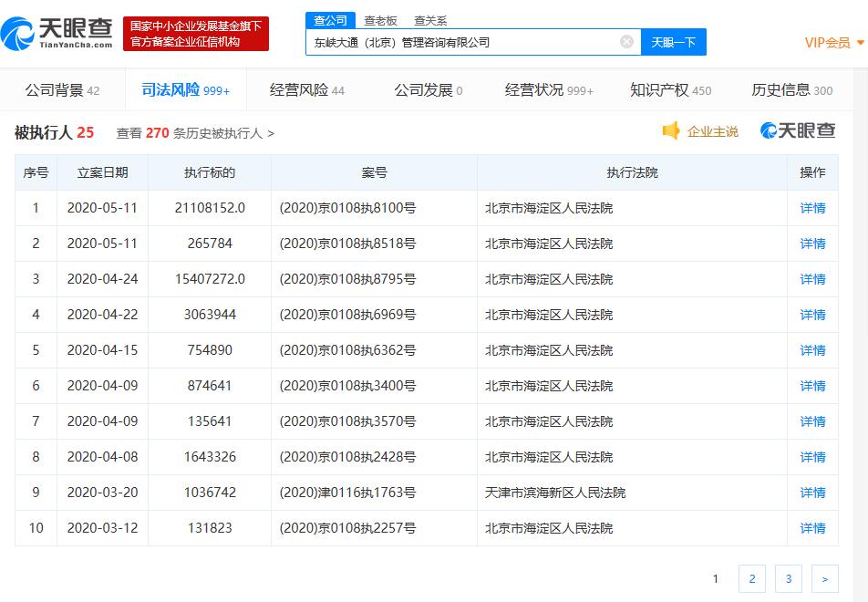Click the 天眼查 watermark logo at right
Viewport: 868px width, 602px height.
pos(798,131)
